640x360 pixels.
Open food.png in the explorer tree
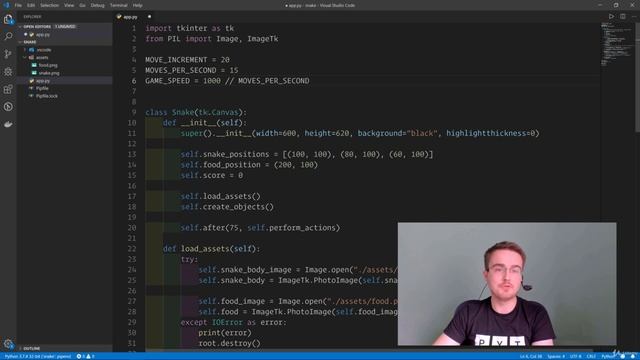click(48, 65)
